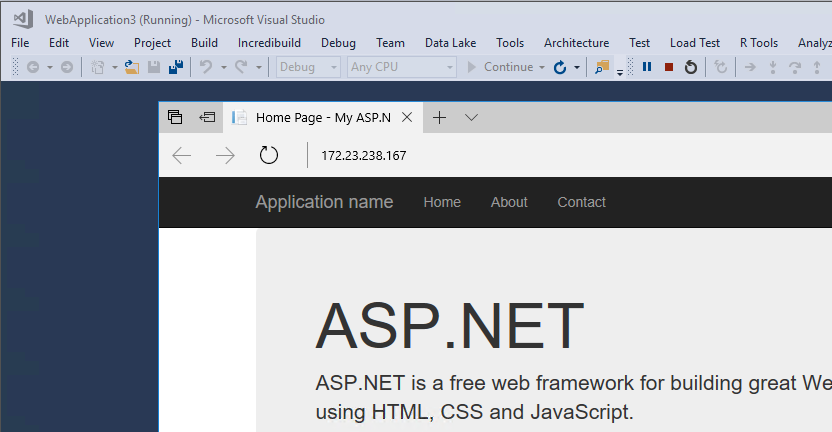Viewport: 832px width, 432px height.
Task: Go forward in the Edge browser
Action: [226, 155]
